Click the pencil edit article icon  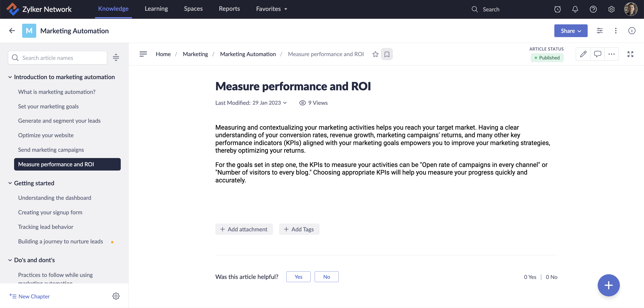[x=583, y=54]
